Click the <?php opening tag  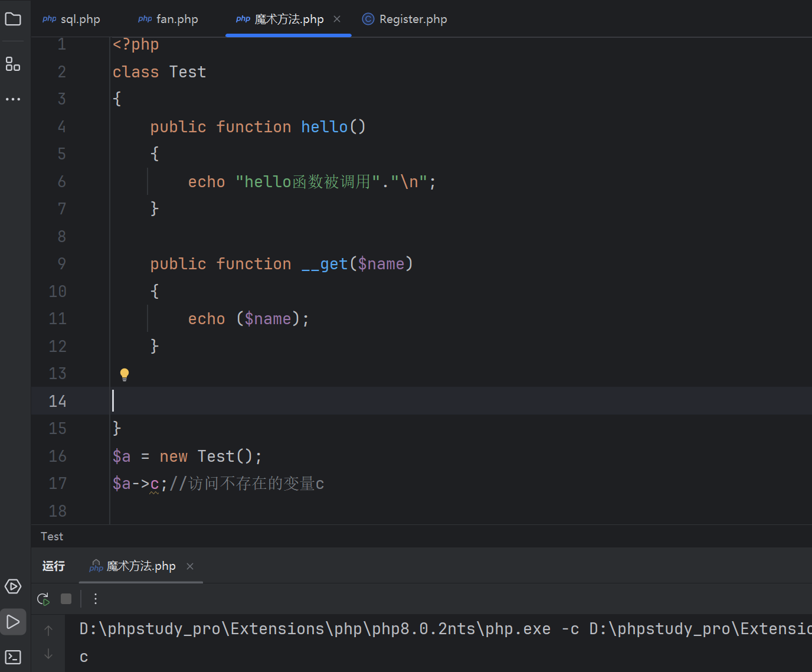[x=136, y=45]
